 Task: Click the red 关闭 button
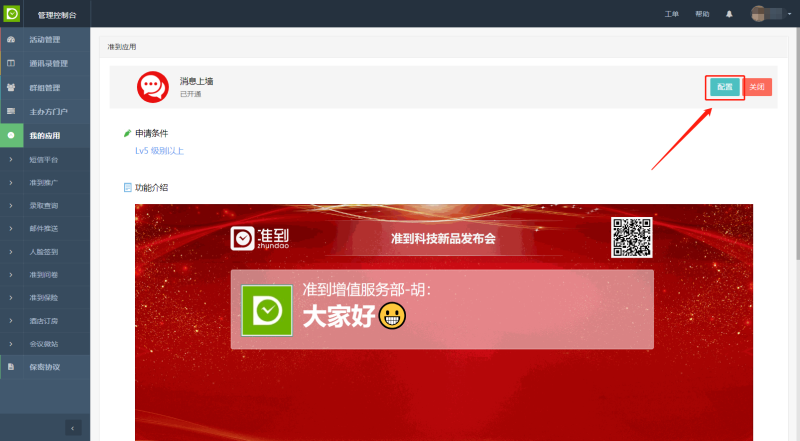click(757, 87)
